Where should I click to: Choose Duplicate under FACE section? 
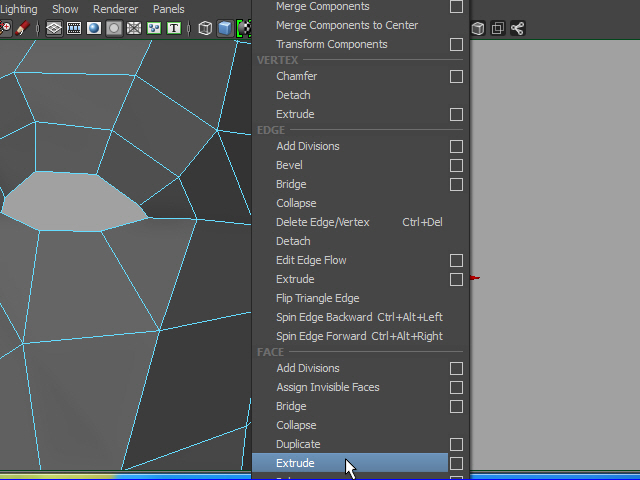[349, 444]
